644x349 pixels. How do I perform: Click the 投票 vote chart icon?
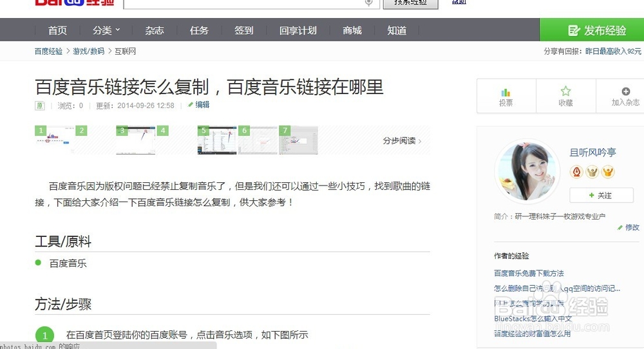click(x=506, y=92)
